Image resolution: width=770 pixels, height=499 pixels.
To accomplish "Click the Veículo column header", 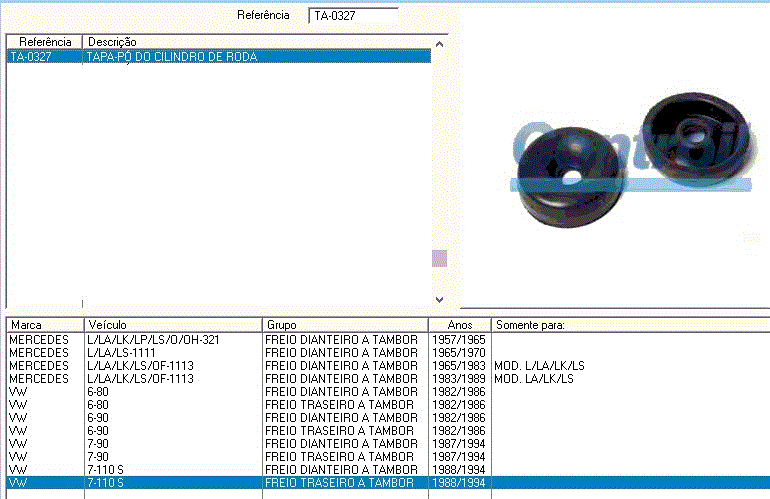I will coord(173,325).
